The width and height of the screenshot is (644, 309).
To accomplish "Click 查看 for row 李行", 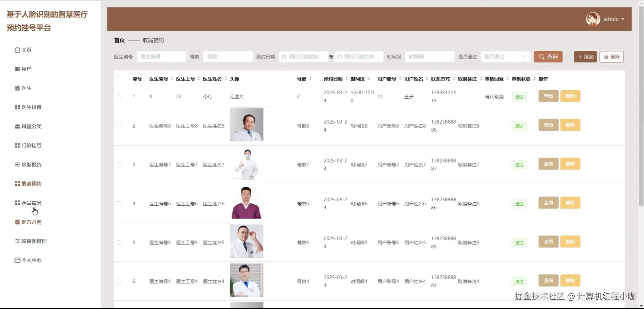I will coord(548,96).
